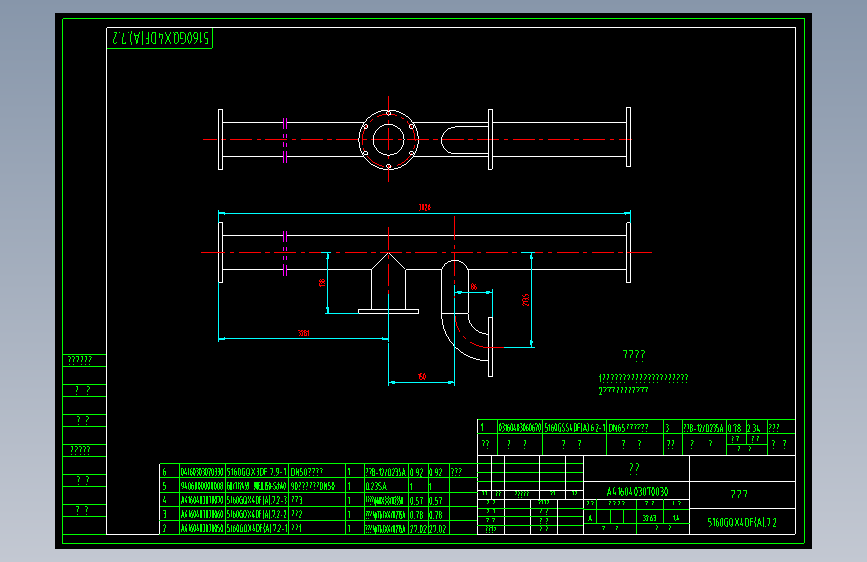This screenshot has height=562, width=867.
Task: Select the inner bore circle of the round flange
Action: pyautogui.click(x=389, y=139)
